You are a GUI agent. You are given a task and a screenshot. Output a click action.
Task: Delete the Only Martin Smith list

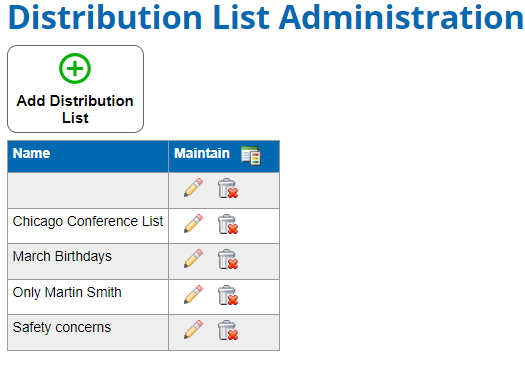coord(228,295)
